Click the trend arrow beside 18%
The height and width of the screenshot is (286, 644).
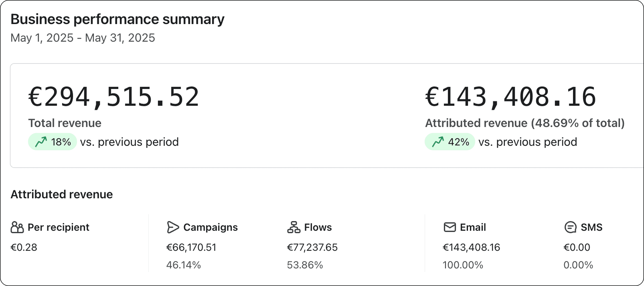[41, 142]
